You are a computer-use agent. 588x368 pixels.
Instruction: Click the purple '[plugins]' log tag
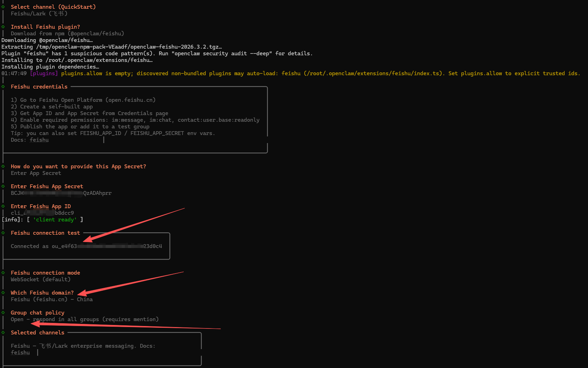coord(44,73)
